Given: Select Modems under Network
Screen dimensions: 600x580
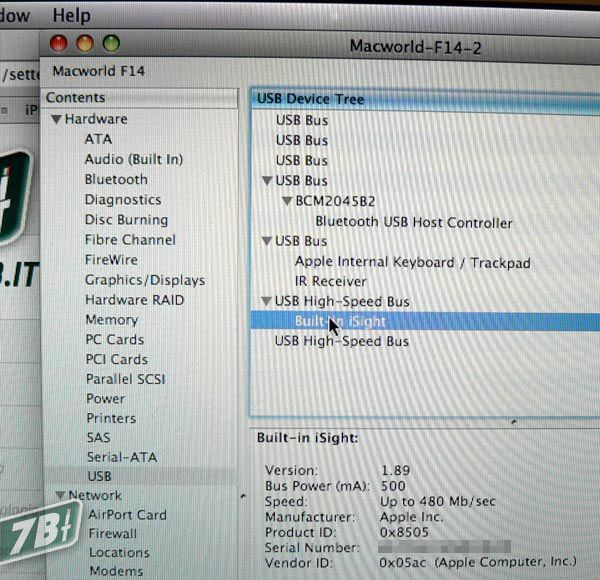Looking at the screenshot, I should 116,571.
